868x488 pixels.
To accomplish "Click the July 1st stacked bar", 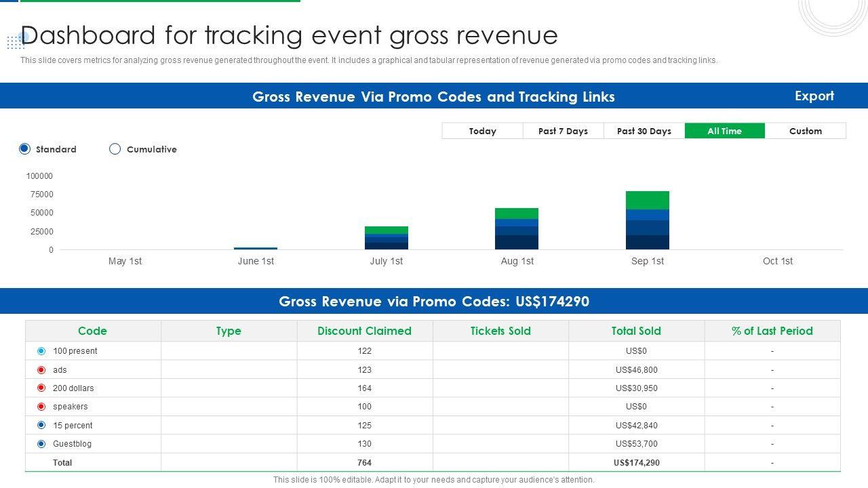I will click(387, 239).
